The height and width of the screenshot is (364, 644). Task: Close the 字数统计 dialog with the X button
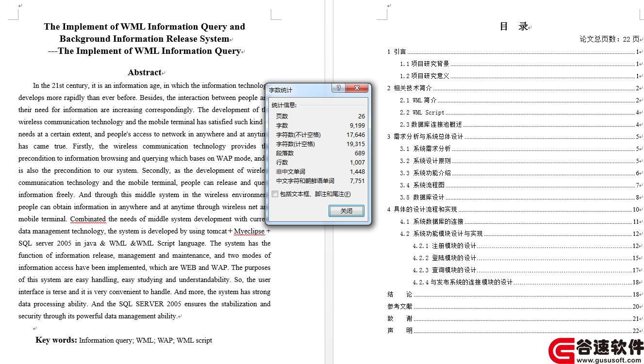click(357, 88)
